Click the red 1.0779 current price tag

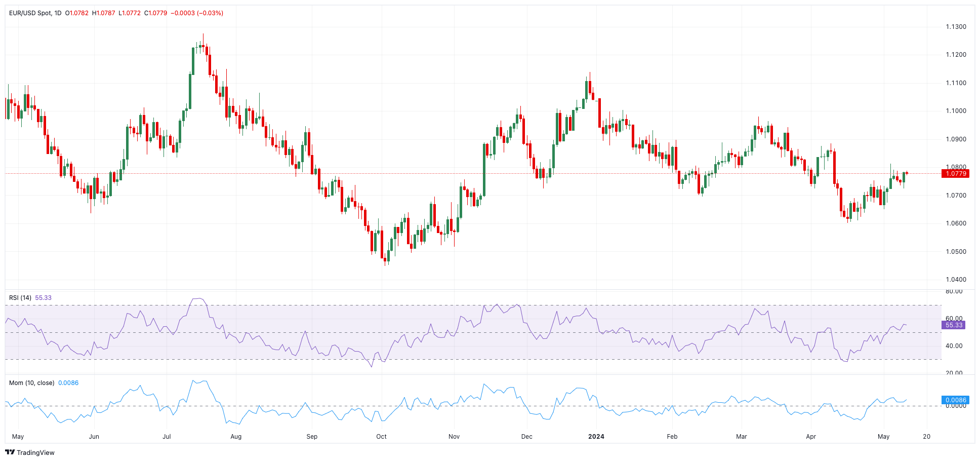pos(956,173)
